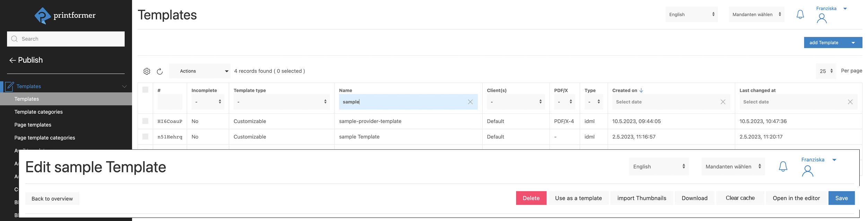Click the Publish back arrow
Image resolution: width=868 pixels, height=221 pixels.
click(x=12, y=60)
